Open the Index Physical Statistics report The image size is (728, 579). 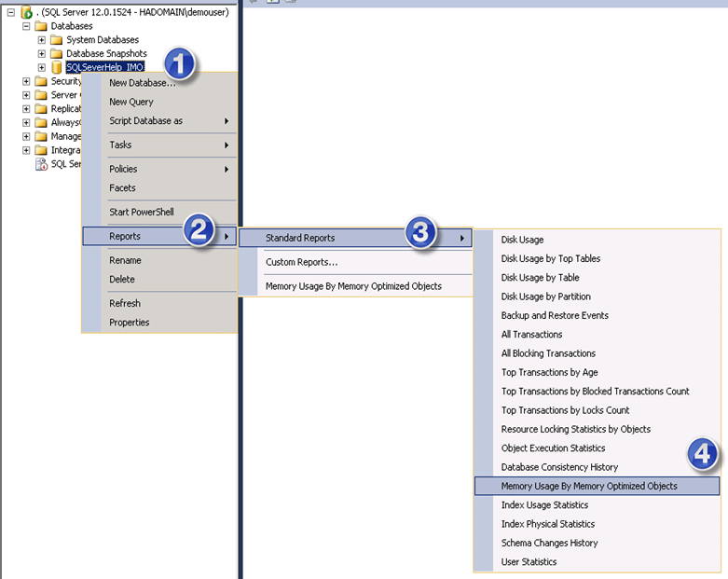click(x=547, y=524)
